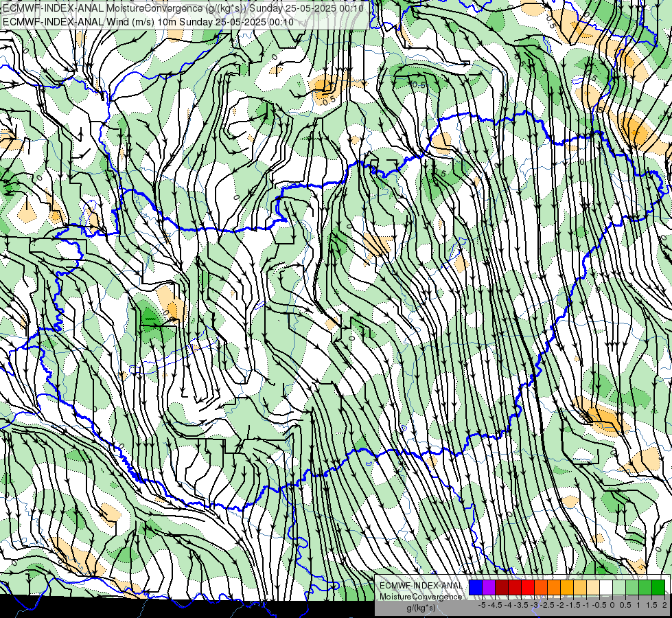Screen dimensions: 672x618
Task: Select the light green swatch between 0.5 and 1
Action: 632,587
